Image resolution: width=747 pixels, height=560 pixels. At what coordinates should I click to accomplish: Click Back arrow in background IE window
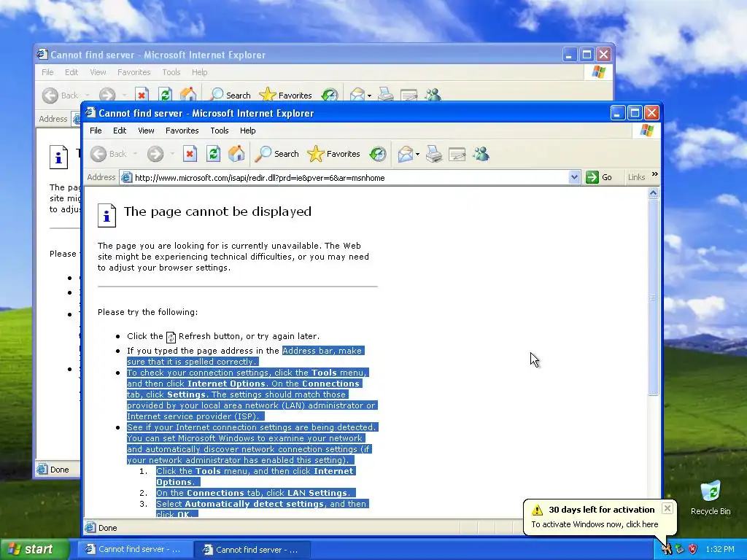pos(50,96)
